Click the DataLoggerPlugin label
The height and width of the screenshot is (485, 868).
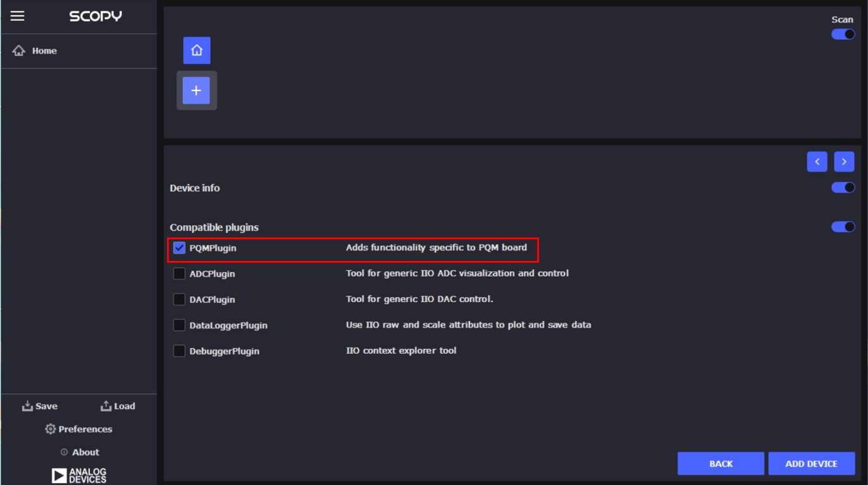(x=228, y=325)
